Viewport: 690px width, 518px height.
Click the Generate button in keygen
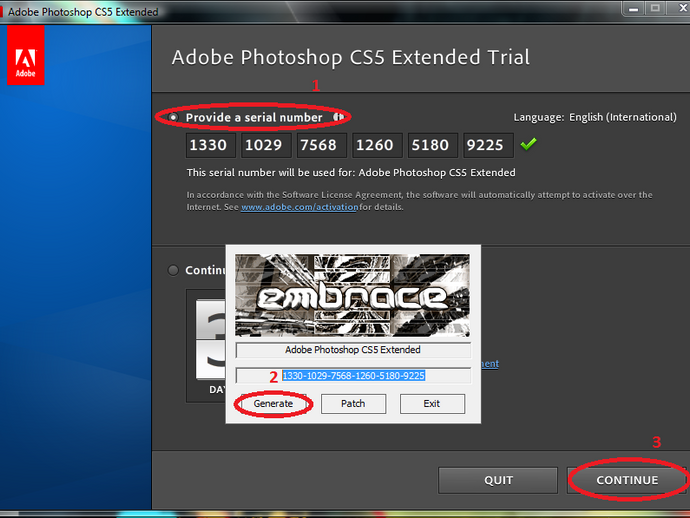[273, 404]
